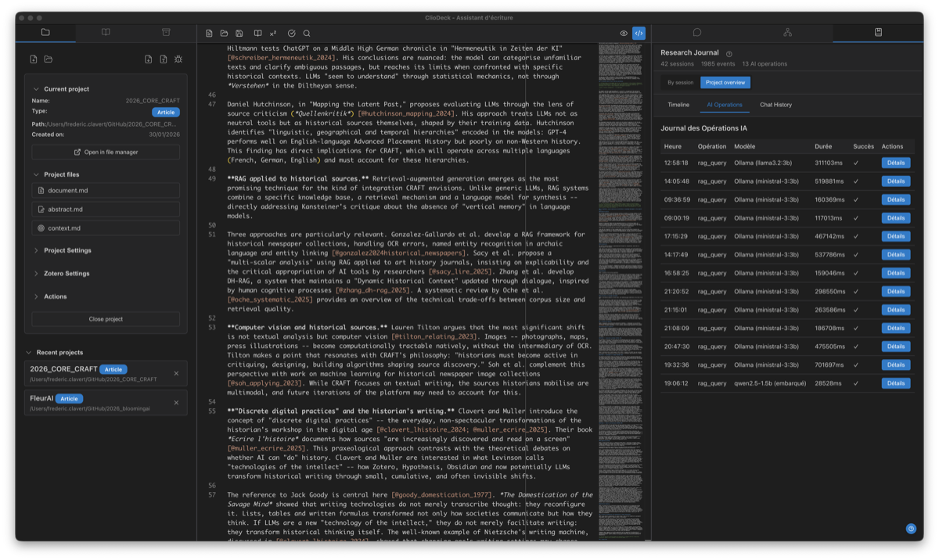939x560 pixels.
Task: Remove 2026_CORE_CRAFT from recent projects
Action: [176, 374]
